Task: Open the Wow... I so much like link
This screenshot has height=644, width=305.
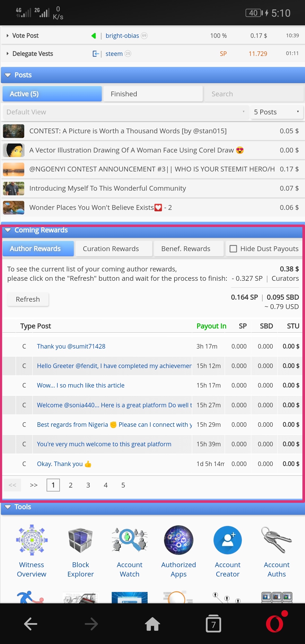Action: point(81,386)
